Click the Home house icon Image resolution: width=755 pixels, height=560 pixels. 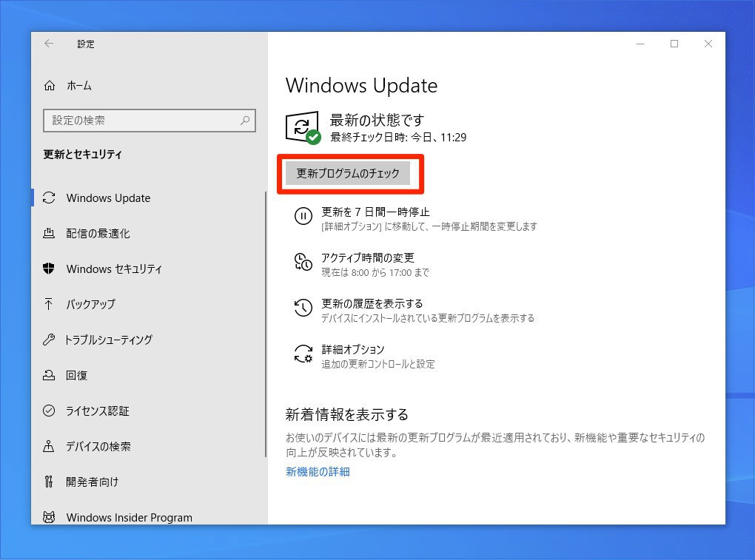pos(49,86)
